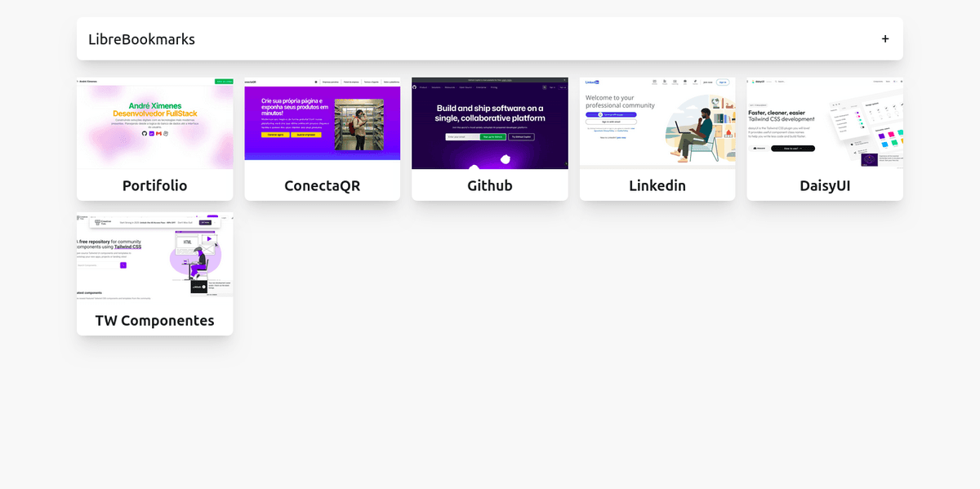The image size is (980, 489).
Task: Choose the Linkedin card label
Action: coord(657,186)
